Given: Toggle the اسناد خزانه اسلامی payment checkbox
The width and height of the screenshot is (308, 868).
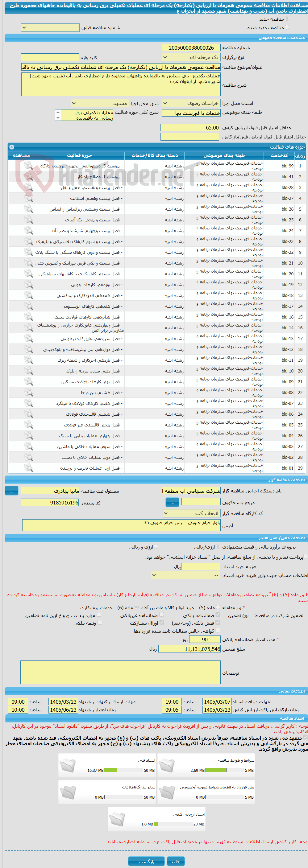Looking at the screenshot, I should coord(306,556).
